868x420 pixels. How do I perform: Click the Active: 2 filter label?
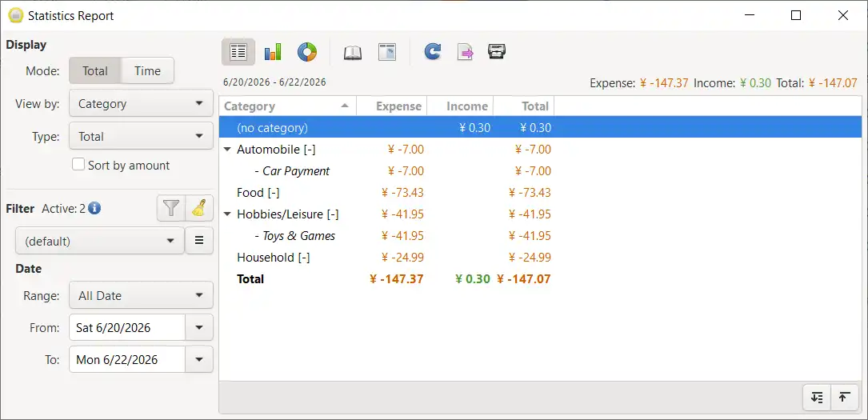(64, 209)
